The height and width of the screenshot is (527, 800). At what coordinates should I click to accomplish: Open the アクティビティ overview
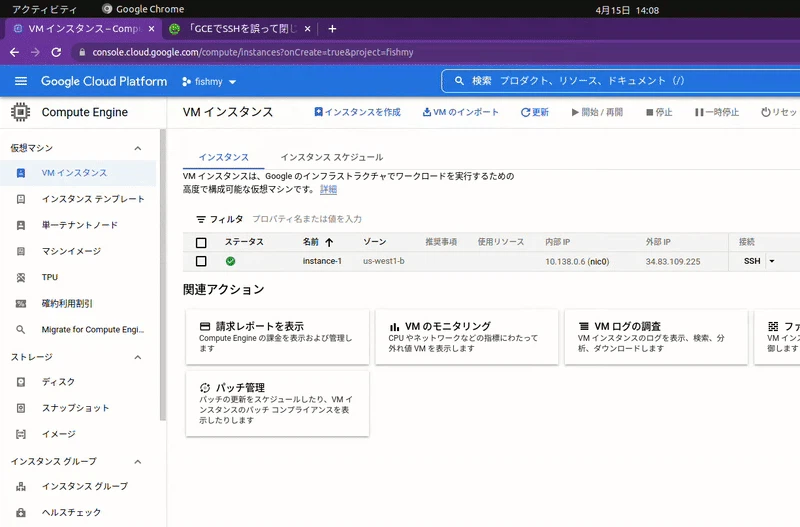tap(44, 9)
